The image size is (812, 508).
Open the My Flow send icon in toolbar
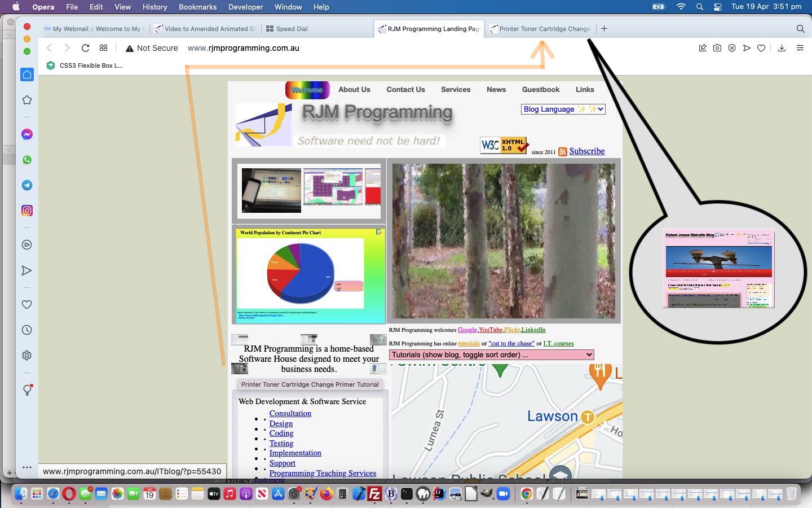click(x=747, y=48)
